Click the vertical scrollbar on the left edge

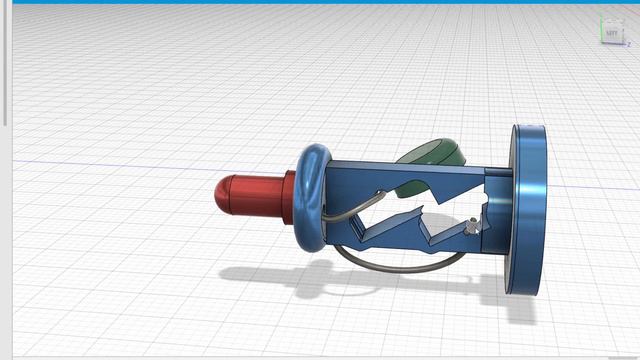[5, 63]
